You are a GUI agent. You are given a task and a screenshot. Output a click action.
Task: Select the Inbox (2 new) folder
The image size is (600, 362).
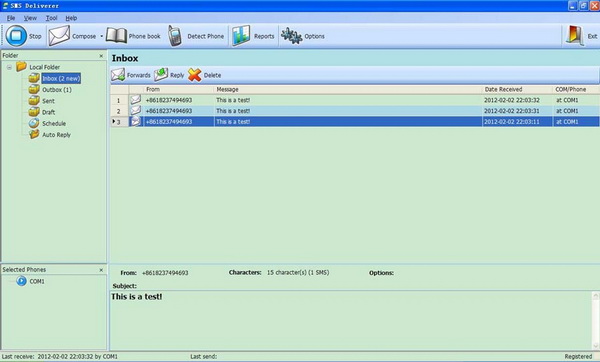coord(61,78)
